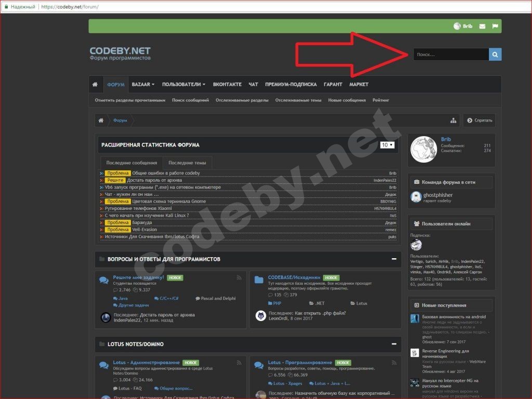Open the envelope messages icon
Viewport: 532px width, 399px height.
point(482,26)
